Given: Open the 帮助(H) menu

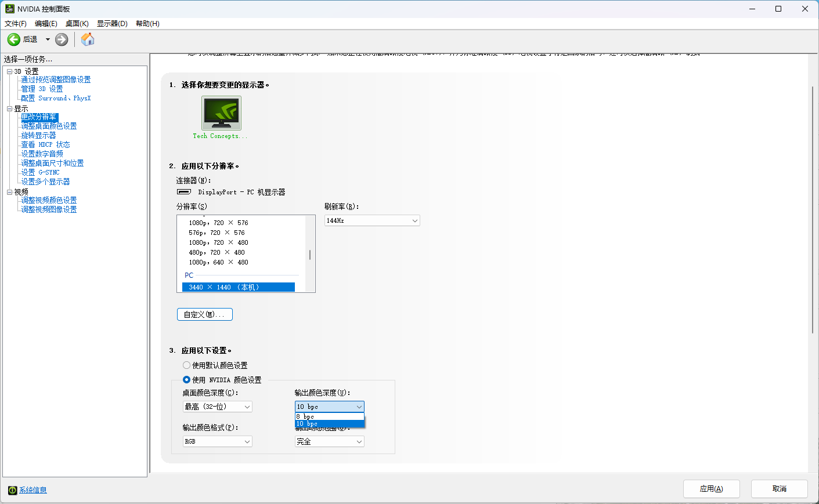Looking at the screenshot, I should 147,24.
